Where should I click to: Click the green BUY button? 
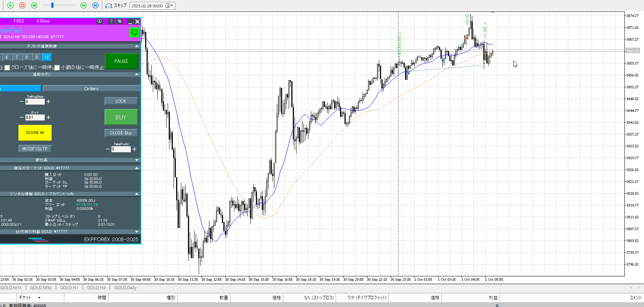(x=121, y=117)
